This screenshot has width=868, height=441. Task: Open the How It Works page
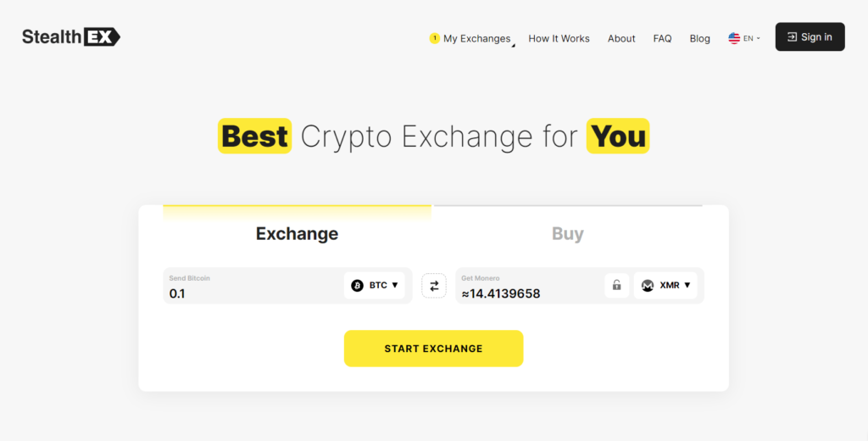pyautogui.click(x=559, y=38)
